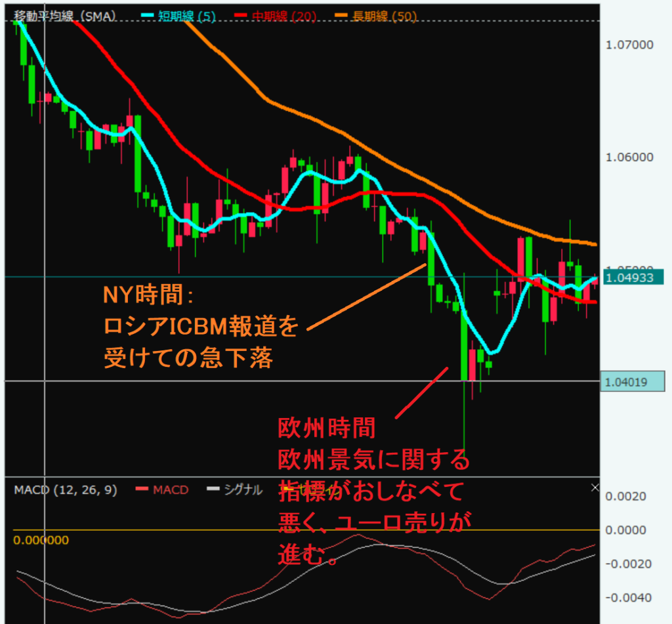Select the MACD (12, 26, 9) settings label

coord(65,490)
